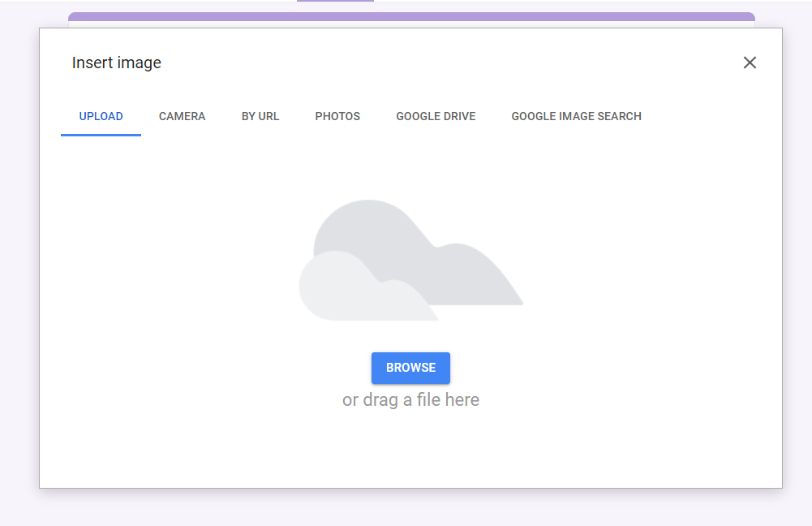Click the purple form header strip behind the dialog

coord(412,16)
